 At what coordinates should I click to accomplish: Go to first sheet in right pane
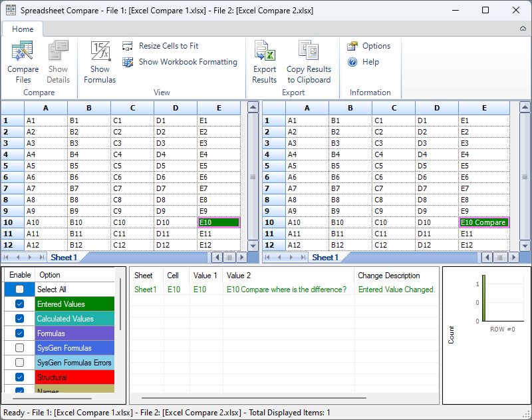click(268, 258)
